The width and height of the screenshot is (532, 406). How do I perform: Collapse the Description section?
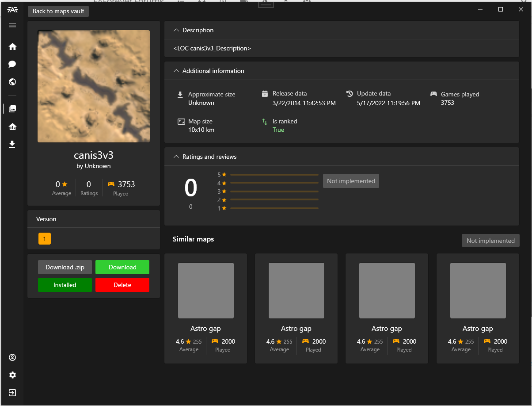point(177,30)
